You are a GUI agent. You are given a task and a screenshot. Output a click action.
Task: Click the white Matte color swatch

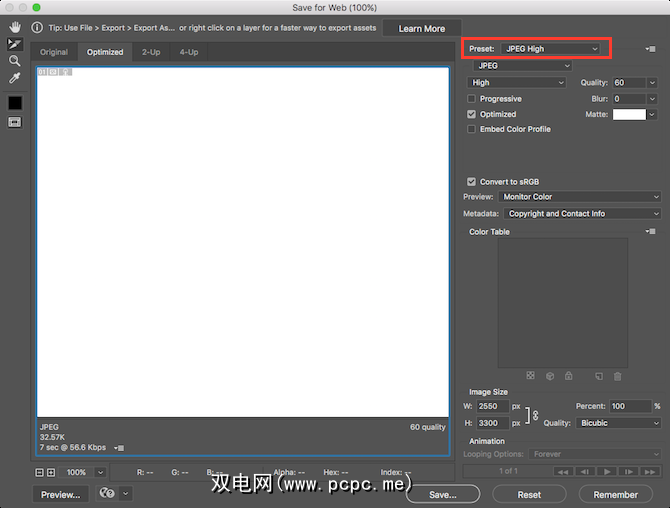pos(629,115)
